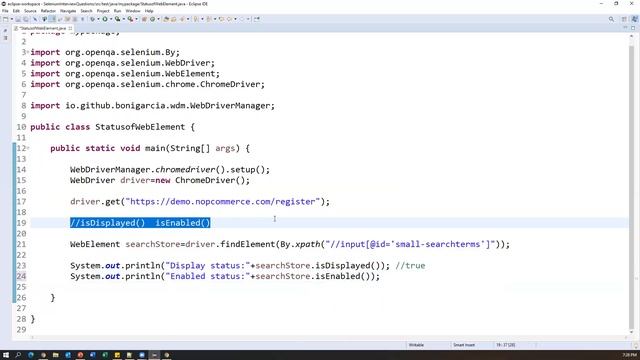Click the New file toolbar icon
Screen dimensions: 640x360
pos(5,19)
